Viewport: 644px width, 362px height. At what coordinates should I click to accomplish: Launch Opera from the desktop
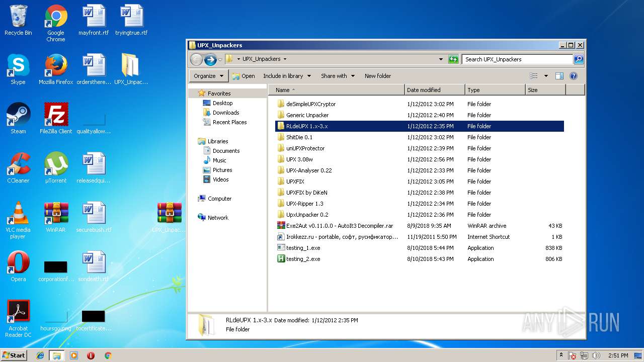tap(18, 266)
